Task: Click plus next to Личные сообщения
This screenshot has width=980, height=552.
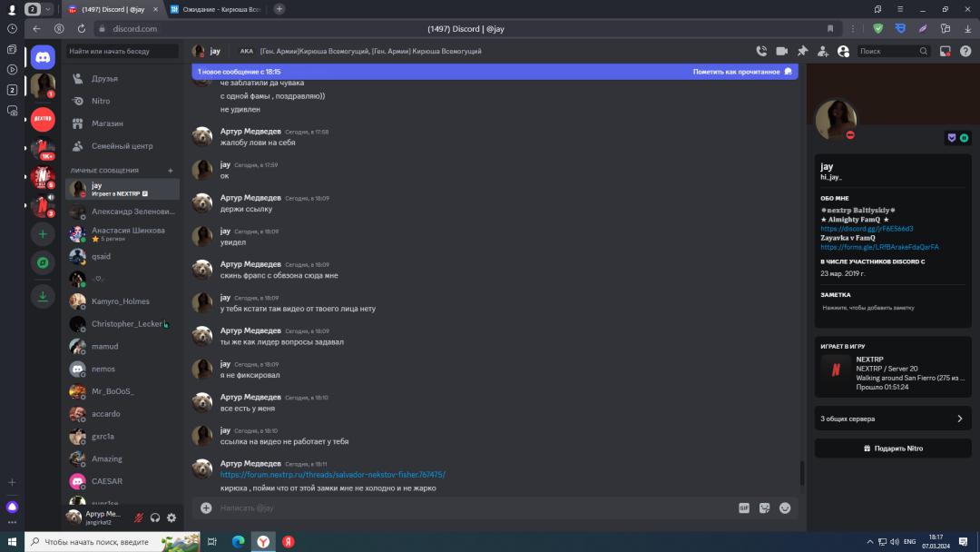Action: click(170, 171)
